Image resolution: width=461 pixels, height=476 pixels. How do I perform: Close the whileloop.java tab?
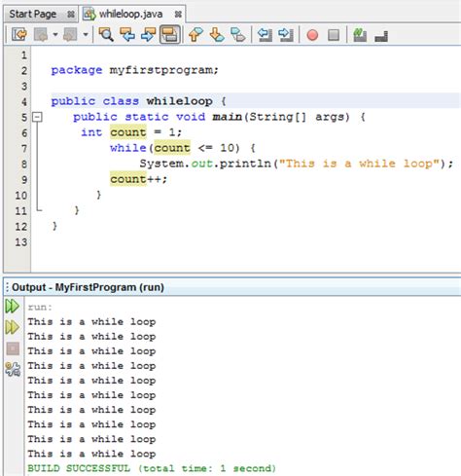[178, 15]
